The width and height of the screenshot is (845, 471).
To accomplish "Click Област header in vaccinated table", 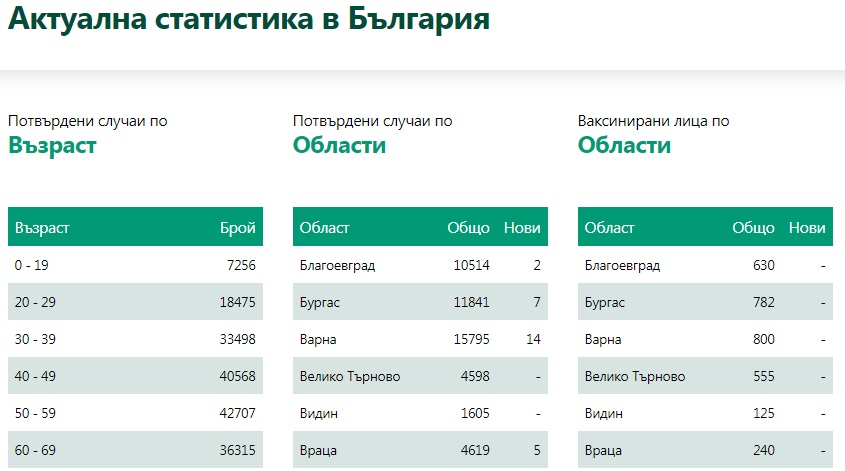I will click(x=609, y=227).
